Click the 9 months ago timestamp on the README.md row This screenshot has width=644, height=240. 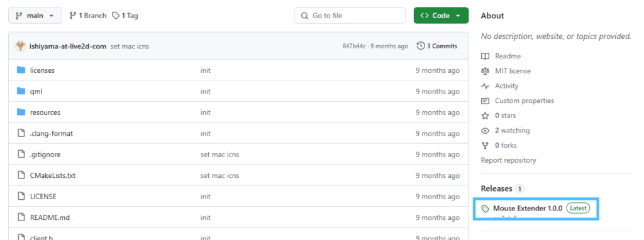pos(438,217)
